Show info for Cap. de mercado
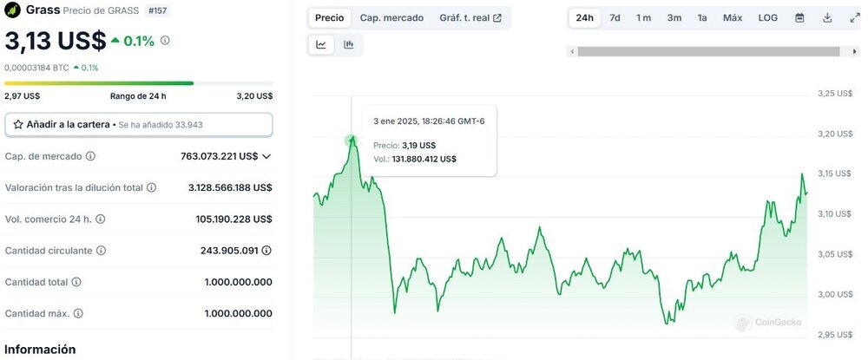Screen dimensions: 868x360 91,156
